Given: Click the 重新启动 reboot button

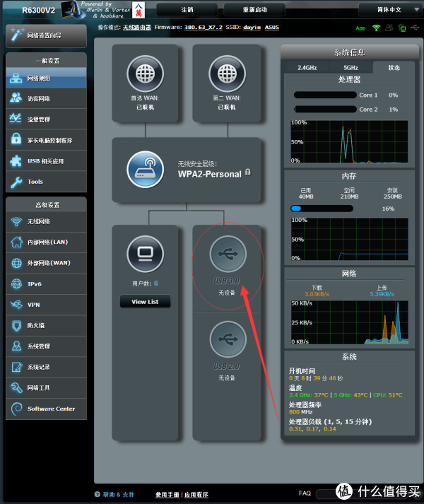Looking at the screenshot, I should click(254, 10).
